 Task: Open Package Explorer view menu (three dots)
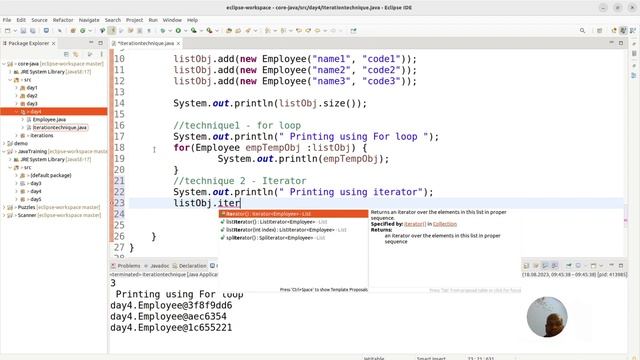coord(102,54)
